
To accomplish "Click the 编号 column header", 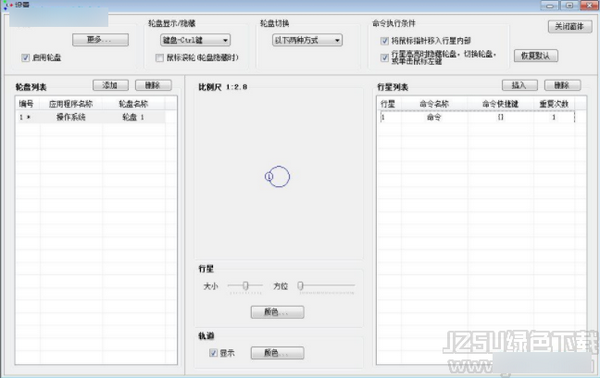I will pos(27,104).
